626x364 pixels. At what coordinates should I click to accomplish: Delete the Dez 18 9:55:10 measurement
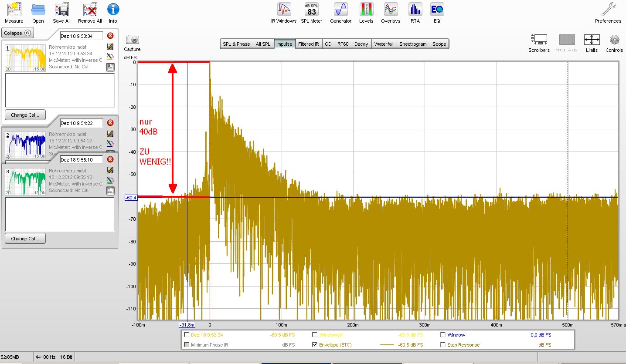(110, 159)
